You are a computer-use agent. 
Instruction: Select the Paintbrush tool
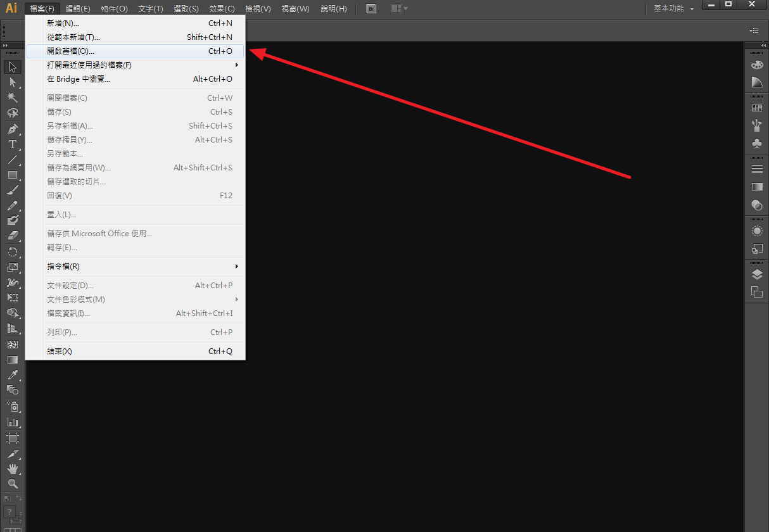click(x=12, y=190)
